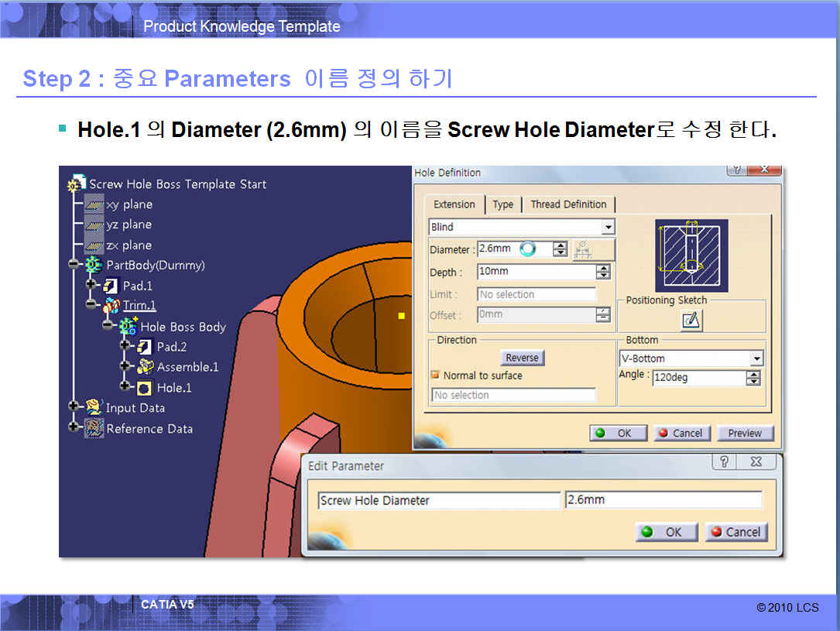Click the Reverse direction button
This screenshot has width=840, height=631.
(x=522, y=358)
